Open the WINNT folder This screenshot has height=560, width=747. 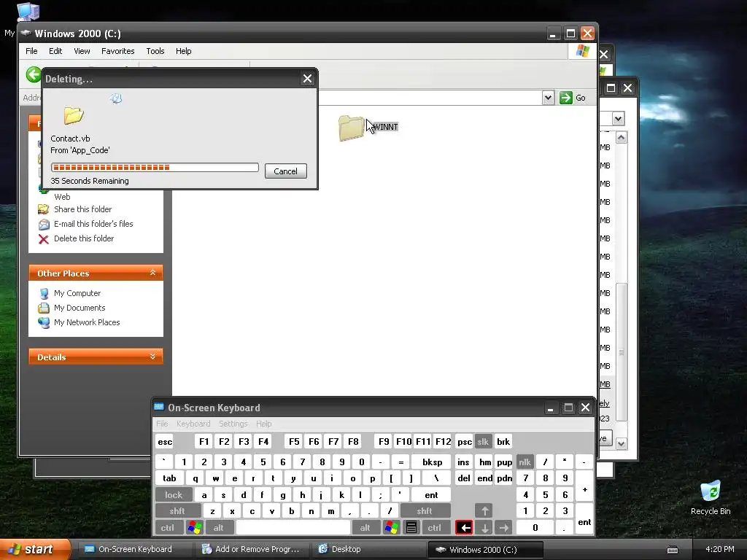click(x=352, y=128)
